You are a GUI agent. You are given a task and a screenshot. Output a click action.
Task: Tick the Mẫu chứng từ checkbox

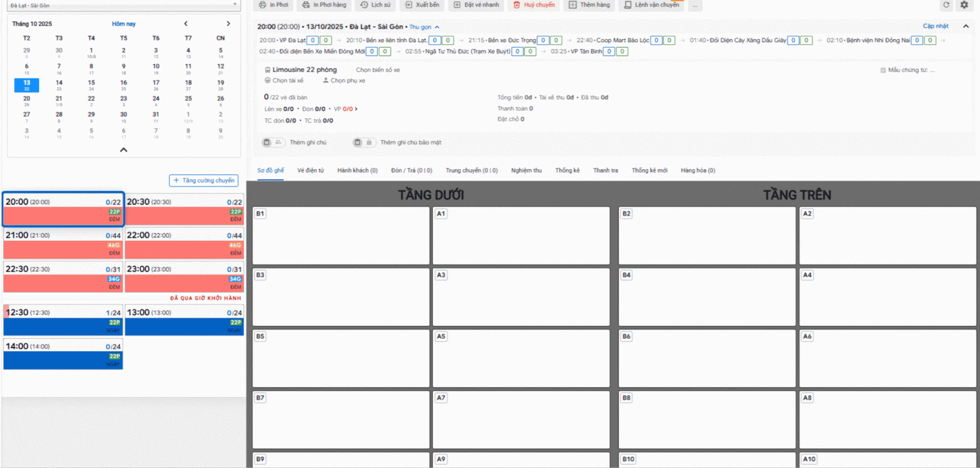coord(883,70)
